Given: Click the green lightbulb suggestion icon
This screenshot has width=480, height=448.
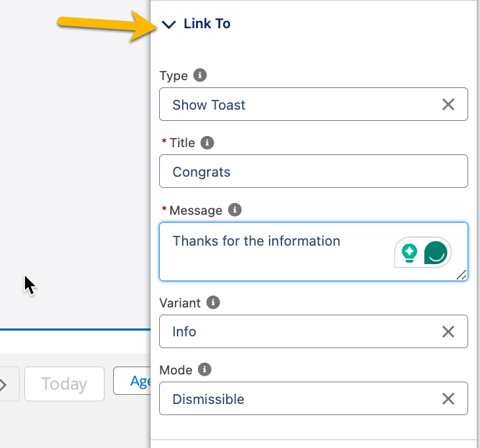Looking at the screenshot, I should pyautogui.click(x=410, y=252).
